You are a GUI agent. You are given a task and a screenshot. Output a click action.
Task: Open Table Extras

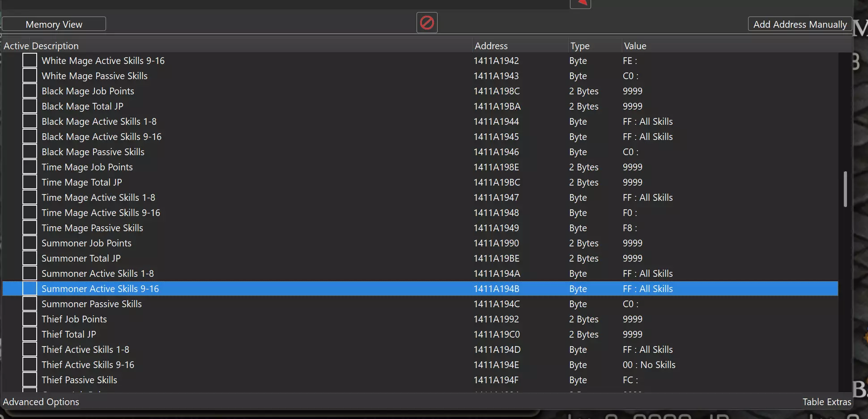point(826,402)
